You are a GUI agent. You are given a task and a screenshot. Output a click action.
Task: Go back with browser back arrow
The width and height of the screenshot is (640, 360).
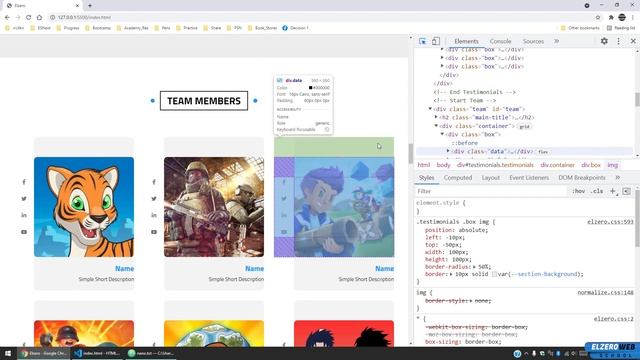[7, 17]
